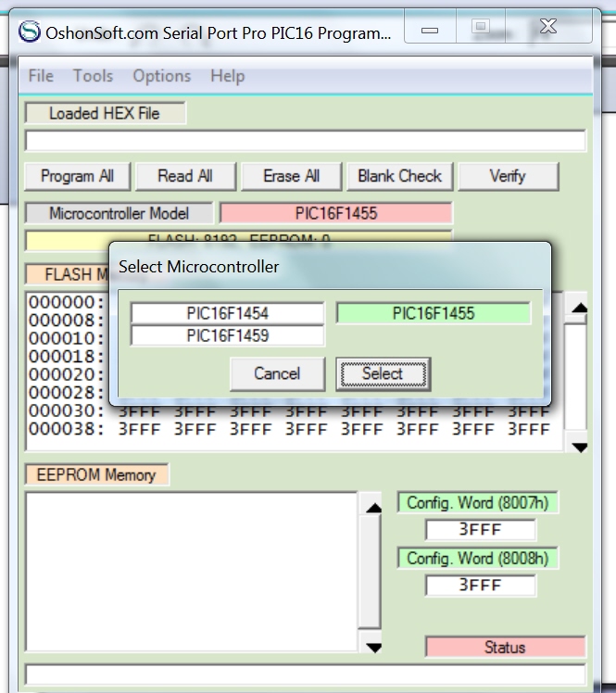The image size is (616, 693).
Task: Click the EEPROM memory scrollbar track
Action: (371, 572)
